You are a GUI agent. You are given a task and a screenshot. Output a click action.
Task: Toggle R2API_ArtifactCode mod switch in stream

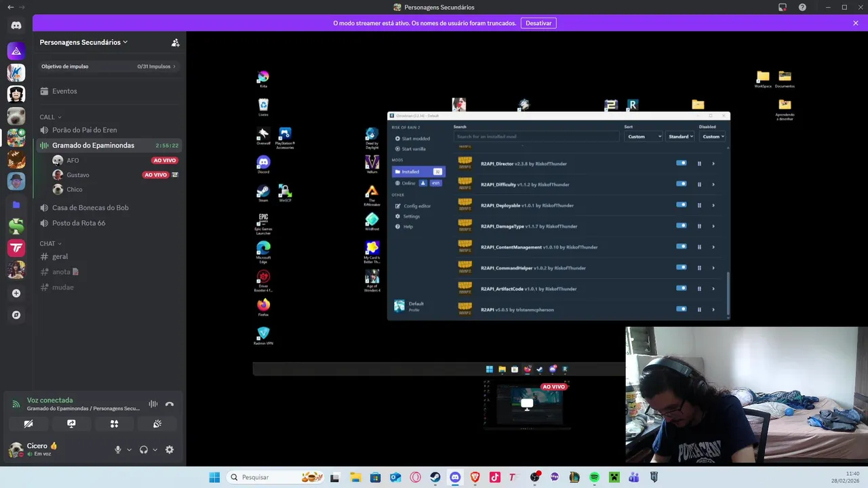[x=682, y=288]
